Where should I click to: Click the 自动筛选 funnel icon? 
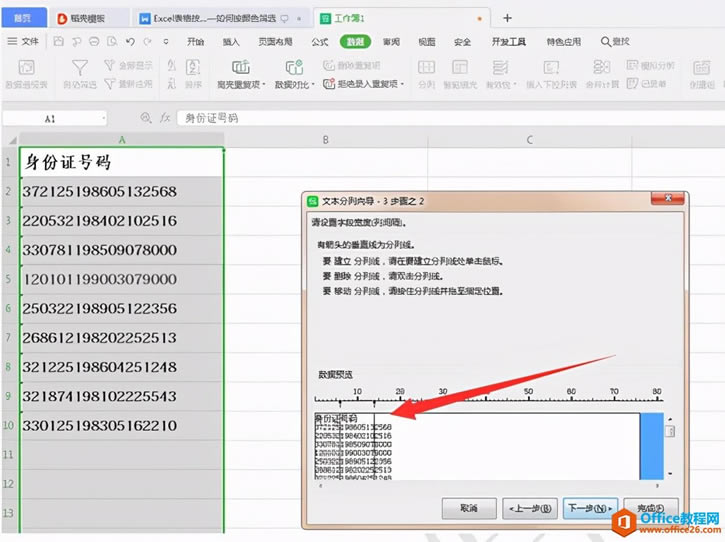pyautogui.click(x=80, y=68)
